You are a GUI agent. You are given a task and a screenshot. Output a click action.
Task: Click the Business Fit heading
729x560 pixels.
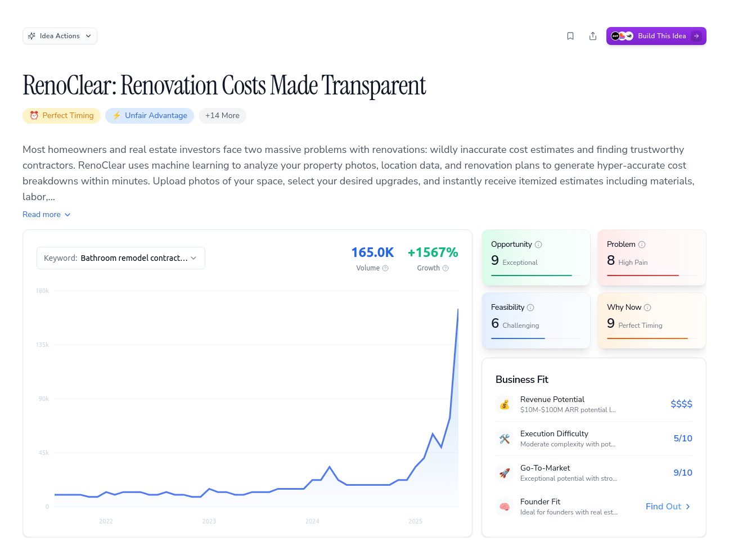pyautogui.click(x=522, y=380)
